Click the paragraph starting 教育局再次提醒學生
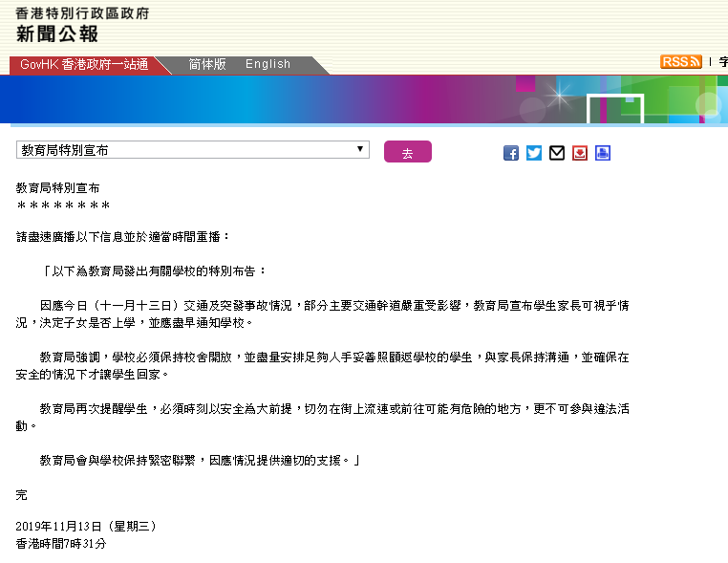The width and height of the screenshot is (728, 563). [x=323, y=417]
